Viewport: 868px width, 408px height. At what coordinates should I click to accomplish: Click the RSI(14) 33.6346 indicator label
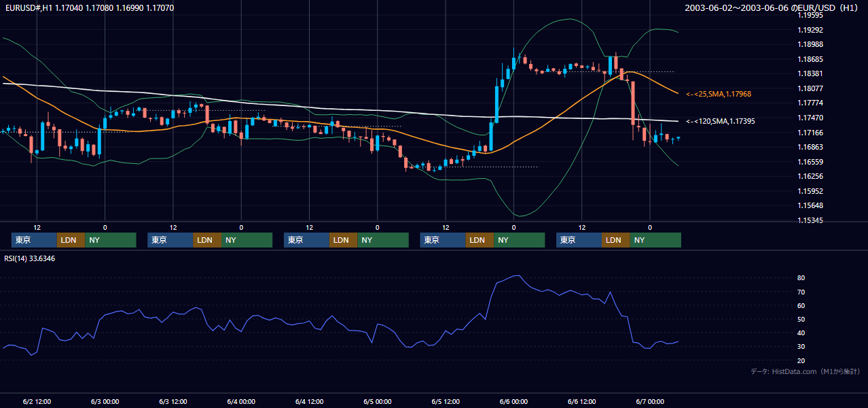[x=30, y=258]
